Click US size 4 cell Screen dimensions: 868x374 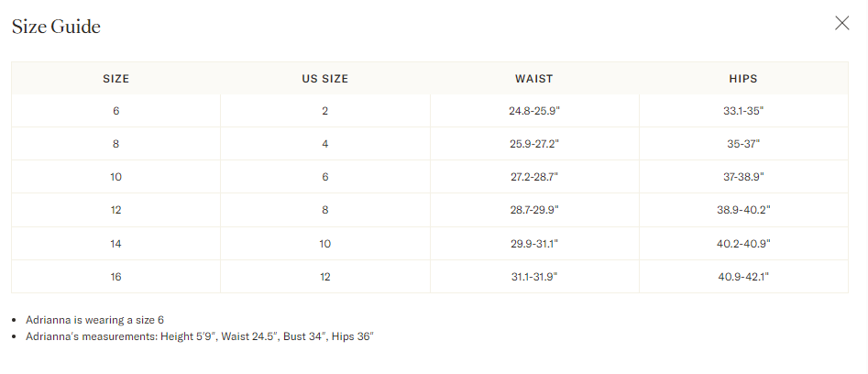coord(325,144)
